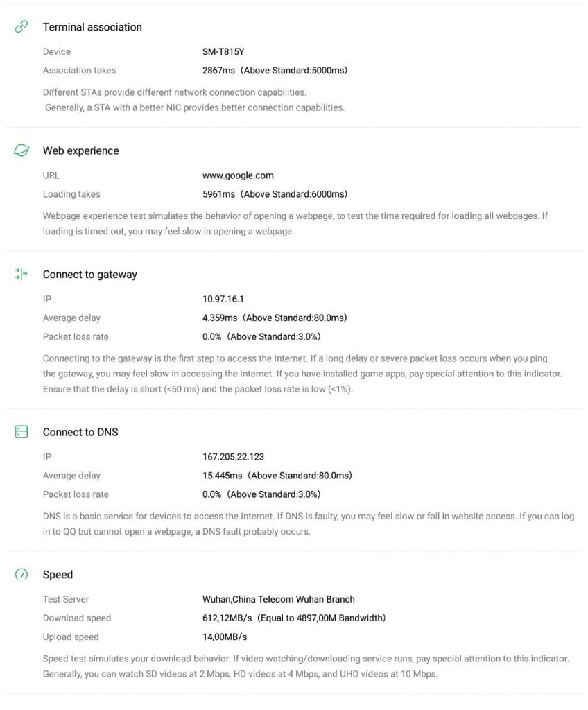Image resolution: width=588 pixels, height=710 pixels.
Task: Click the Connect to gateway heading
Action: [x=90, y=275]
